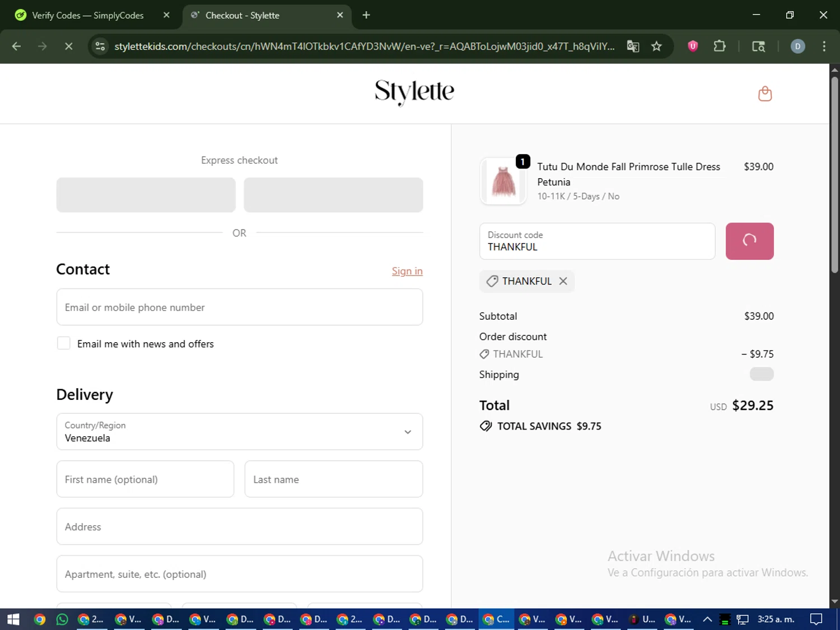Click the Last name field
The image size is (840, 630).
click(x=334, y=479)
